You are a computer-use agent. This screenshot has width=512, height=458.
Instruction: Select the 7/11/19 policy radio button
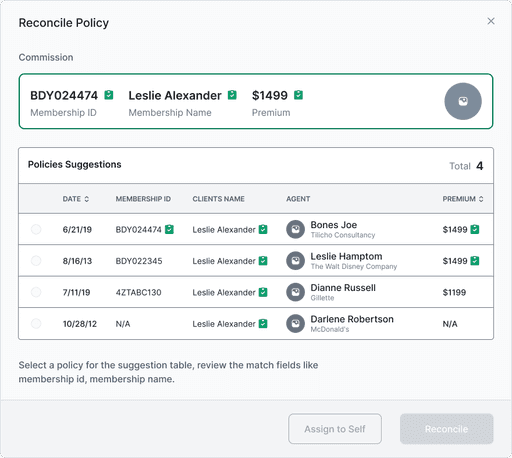coord(36,292)
